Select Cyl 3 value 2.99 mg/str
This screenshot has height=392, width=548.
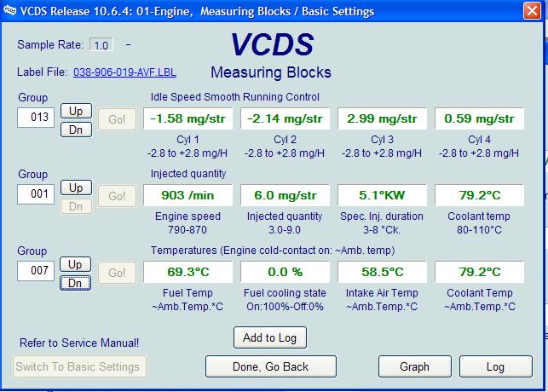point(383,118)
